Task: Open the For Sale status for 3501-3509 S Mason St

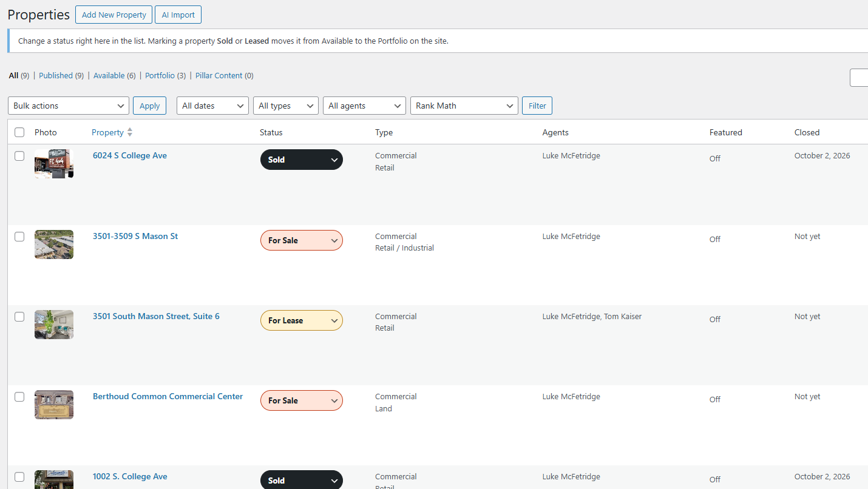Action: [302, 240]
